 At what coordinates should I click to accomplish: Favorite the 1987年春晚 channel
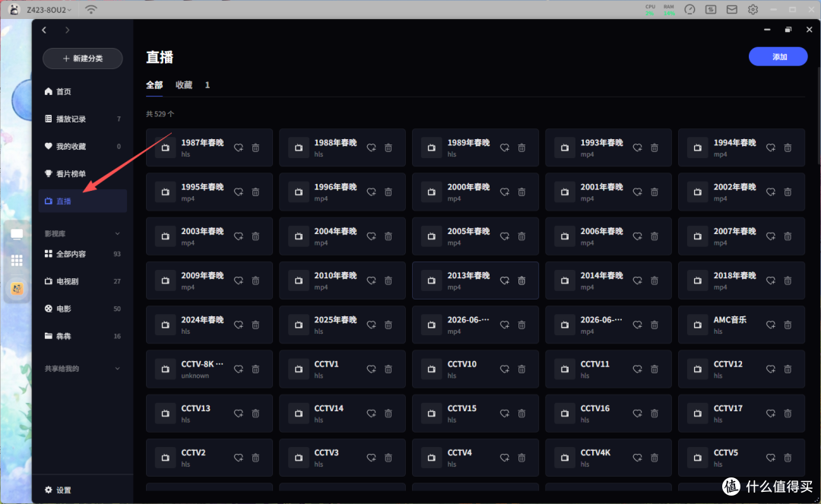point(238,148)
